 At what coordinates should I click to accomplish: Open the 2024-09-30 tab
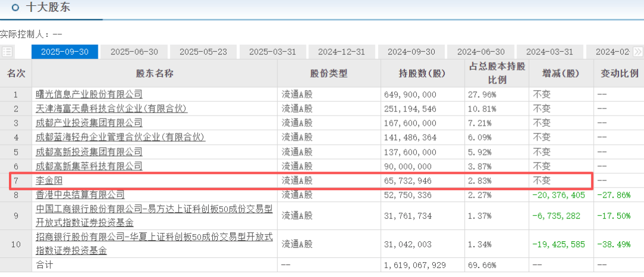(x=411, y=52)
